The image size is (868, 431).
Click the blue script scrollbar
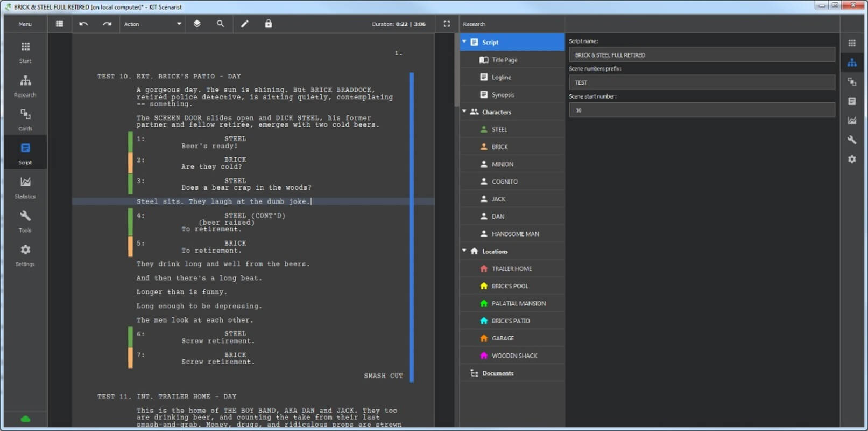(x=412, y=226)
